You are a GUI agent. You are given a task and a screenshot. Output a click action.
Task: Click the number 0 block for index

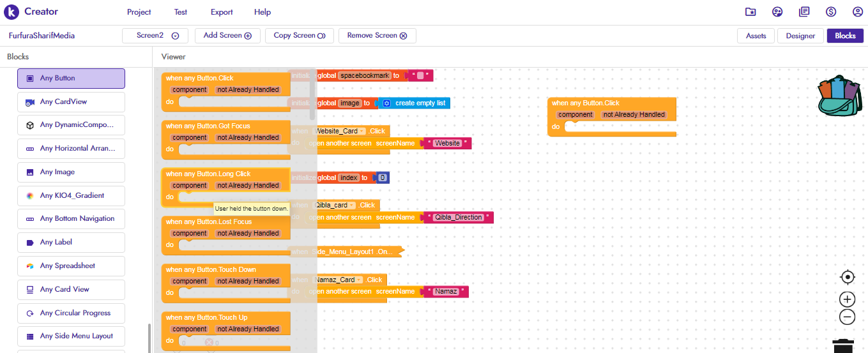point(383,178)
